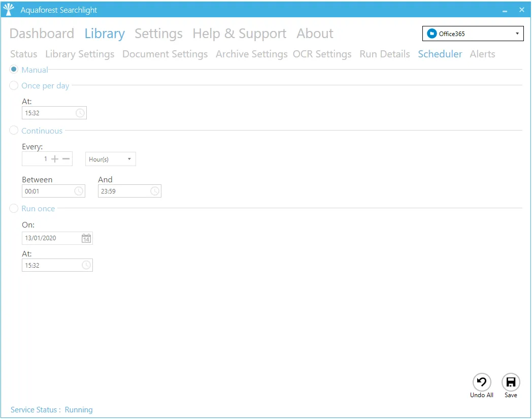
Task: Click clock icon in Between time field
Action: (x=79, y=191)
